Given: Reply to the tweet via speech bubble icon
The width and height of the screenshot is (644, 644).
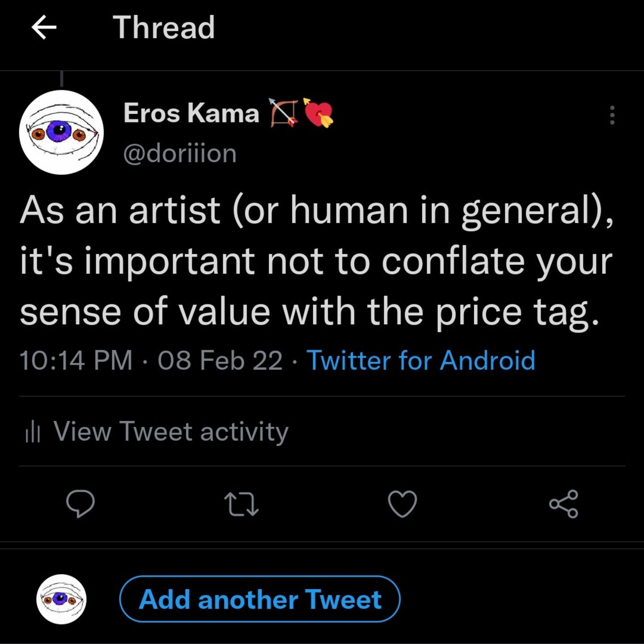Looking at the screenshot, I should click(80, 504).
